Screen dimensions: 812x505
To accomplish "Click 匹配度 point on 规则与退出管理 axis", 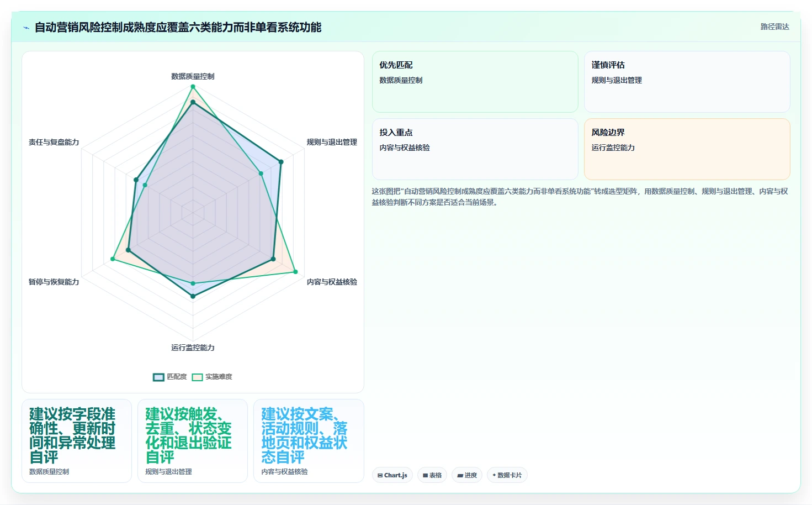I will (281, 162).
